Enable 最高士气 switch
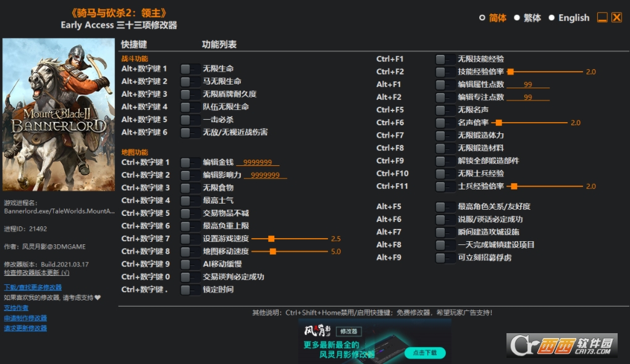Viewport: 630px width, 364px height. click(190, 201)
